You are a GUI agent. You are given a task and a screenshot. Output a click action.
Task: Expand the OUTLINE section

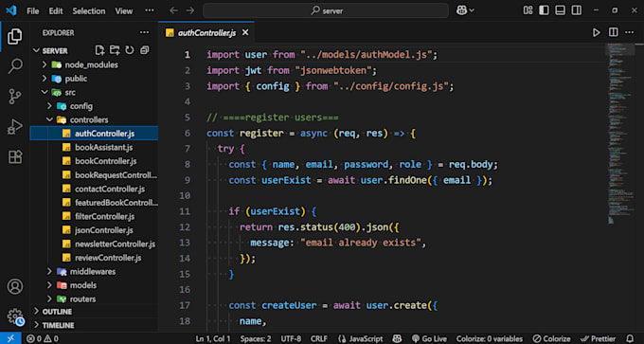94,312
